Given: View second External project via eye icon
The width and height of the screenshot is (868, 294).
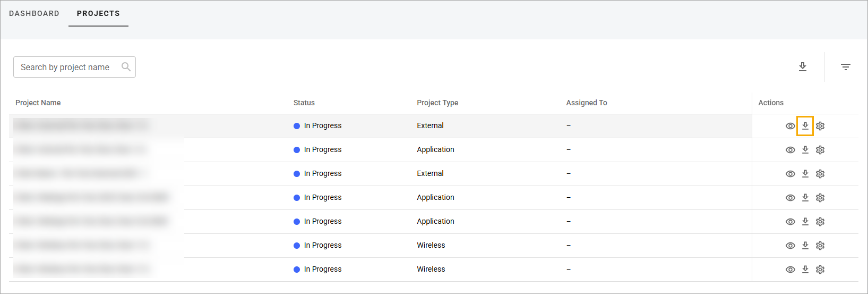Looking at the screenshot, I should [790, 174].
